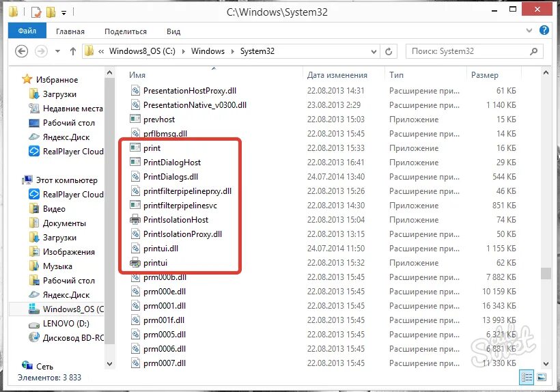
Task: Click the Forward navigation arrow
Action: (x=41, y=51)
